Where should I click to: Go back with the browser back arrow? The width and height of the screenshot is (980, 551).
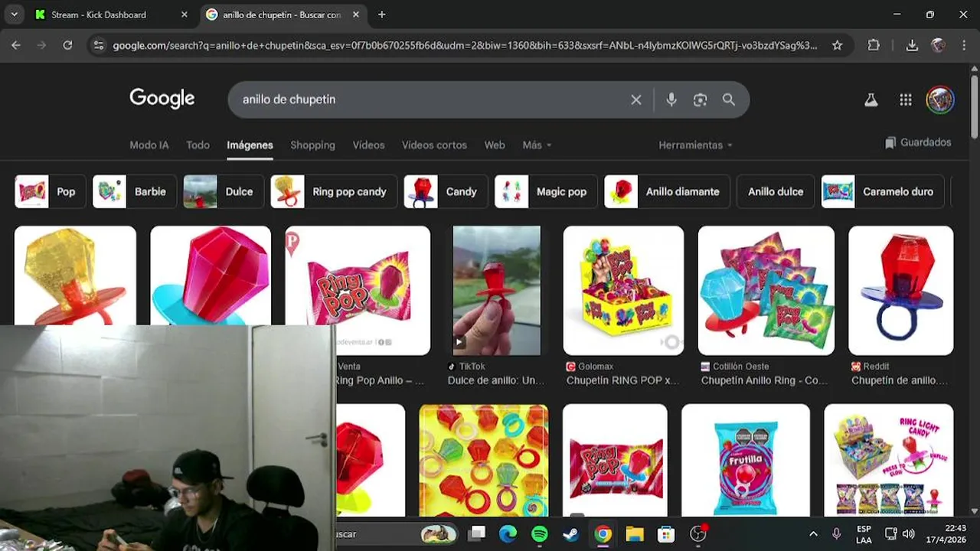point(16,45)
